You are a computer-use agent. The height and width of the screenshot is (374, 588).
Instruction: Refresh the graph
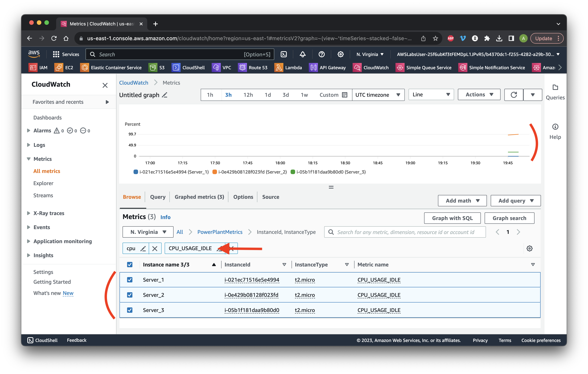(x=514, y=95)
